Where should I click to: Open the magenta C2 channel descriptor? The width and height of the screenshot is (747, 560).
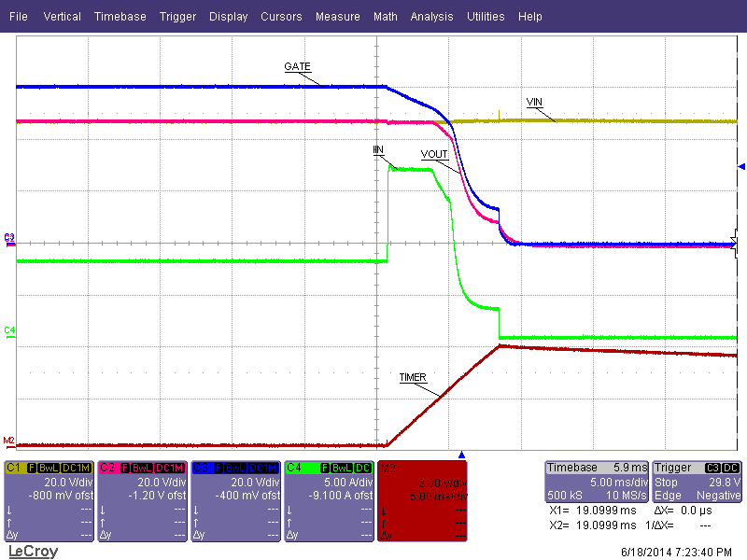143,501
